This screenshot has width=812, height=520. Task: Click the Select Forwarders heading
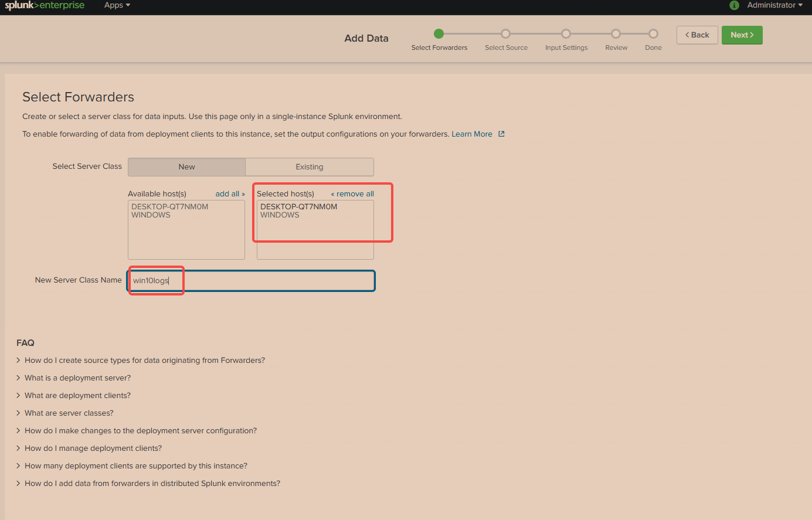(x=78, y=97)
